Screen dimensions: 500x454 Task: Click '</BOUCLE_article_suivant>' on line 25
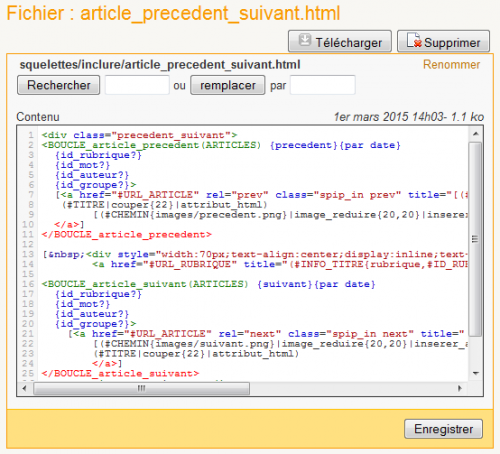point(120,373)
